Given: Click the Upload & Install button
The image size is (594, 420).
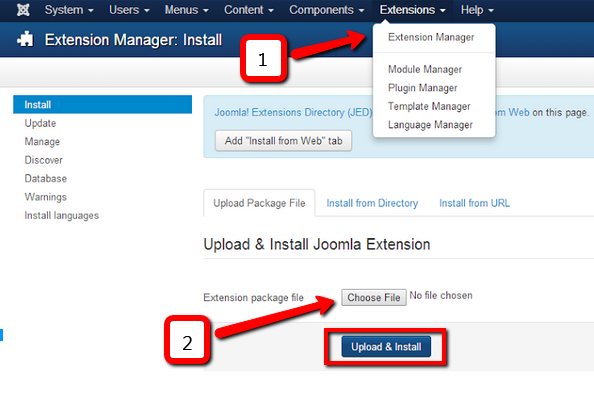Looking at the screenshot, I should pyautogui.click(x=386, y=347).
